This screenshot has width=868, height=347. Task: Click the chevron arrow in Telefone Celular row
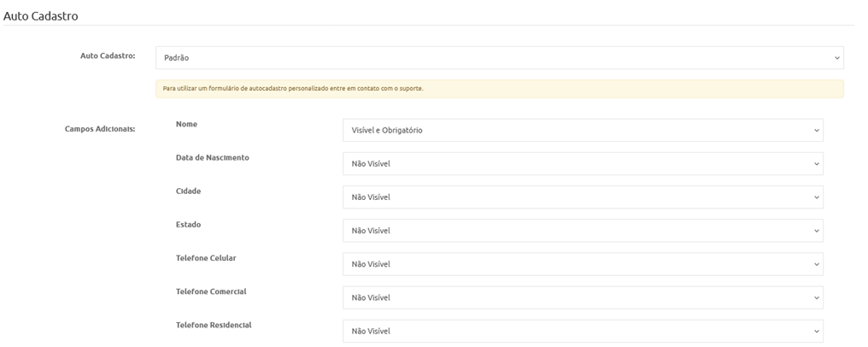(816, 264)
